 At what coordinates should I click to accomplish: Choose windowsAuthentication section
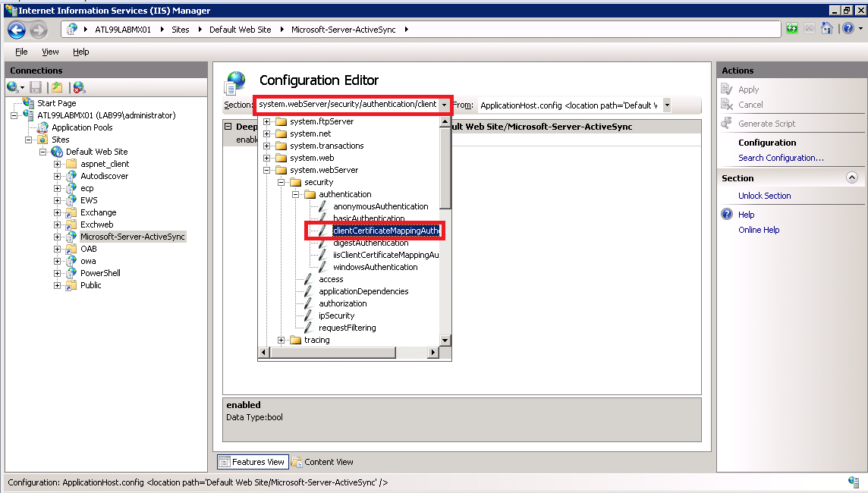376,267
